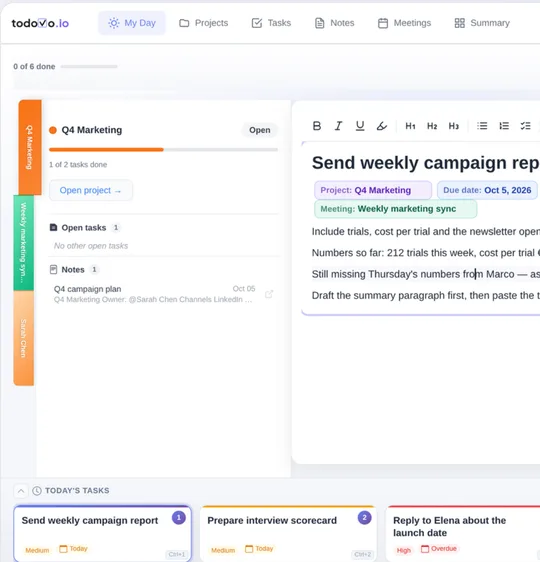The image size is (540, 562).
Task: Click the Notes count badge in project panel
Action: (x=94, y=270)
